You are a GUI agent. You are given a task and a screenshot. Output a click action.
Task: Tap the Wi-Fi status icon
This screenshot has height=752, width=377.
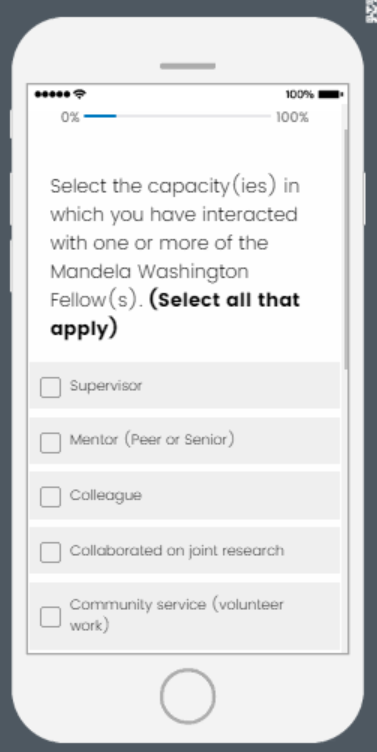[80, 94]
